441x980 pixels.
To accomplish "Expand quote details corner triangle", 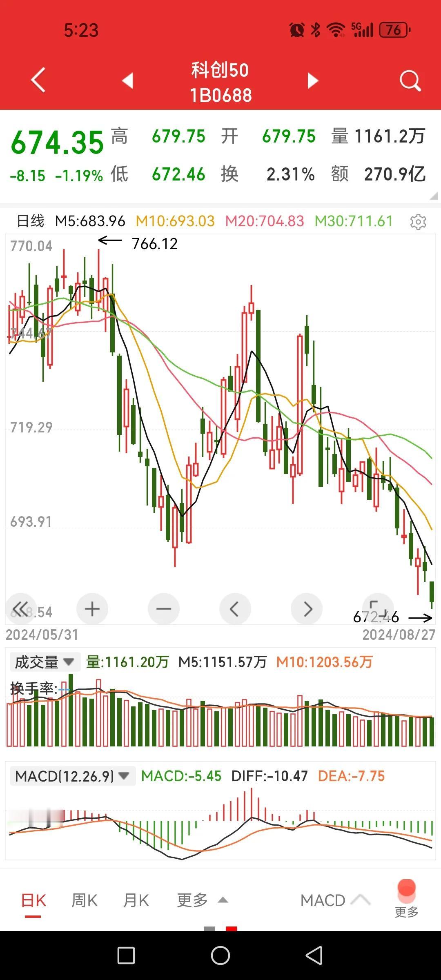I will point(434,196).
